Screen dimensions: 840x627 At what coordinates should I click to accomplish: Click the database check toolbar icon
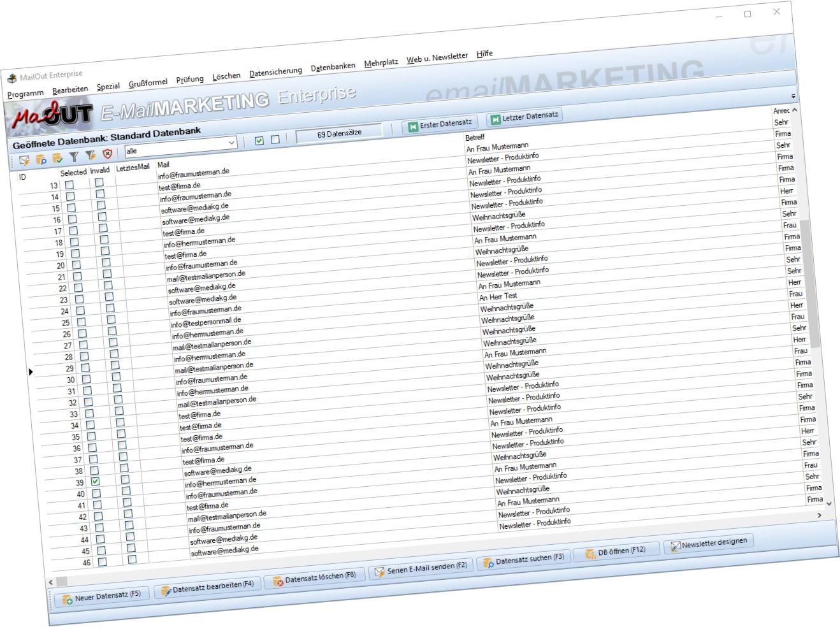[57, 158]
